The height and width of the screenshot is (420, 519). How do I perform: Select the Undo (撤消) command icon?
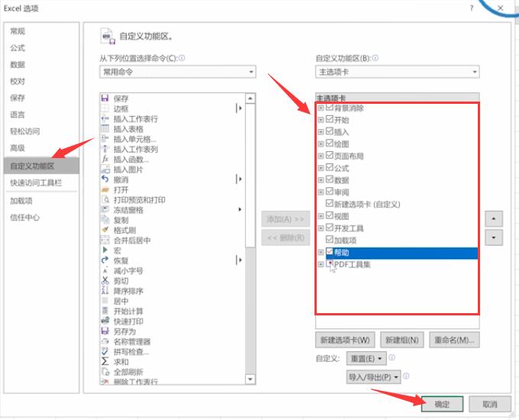pos(105,179)
